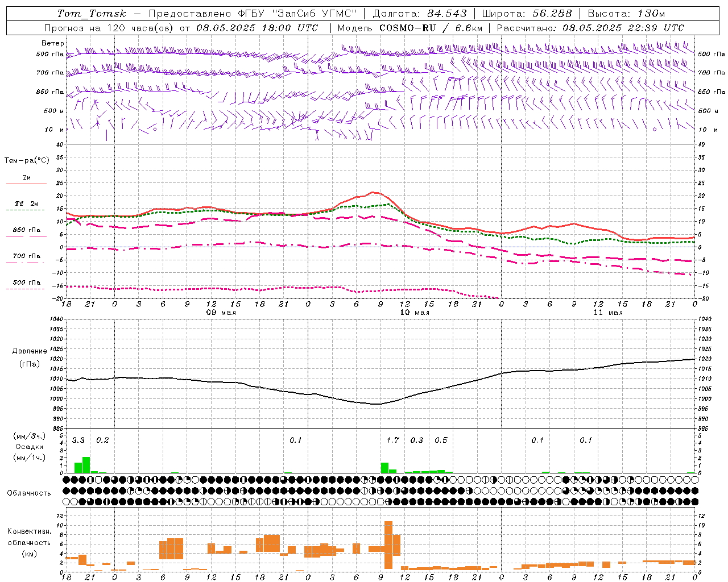Viewport: 728px width, 582px height.
Task: Select the Широта: 56.288 header field
Action: pos(527,14)
